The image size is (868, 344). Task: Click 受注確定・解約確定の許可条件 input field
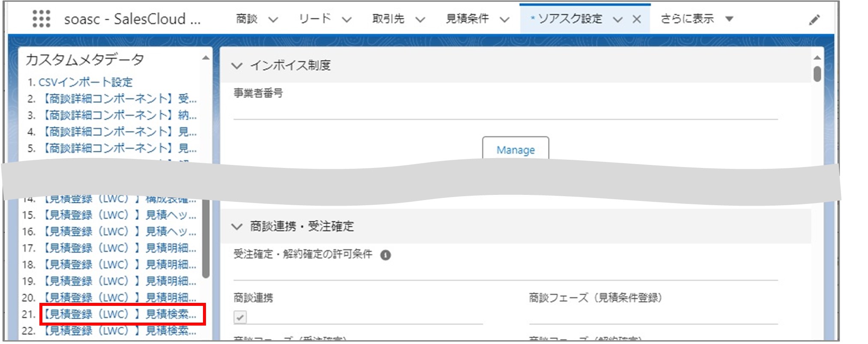(x=505, y=272)
